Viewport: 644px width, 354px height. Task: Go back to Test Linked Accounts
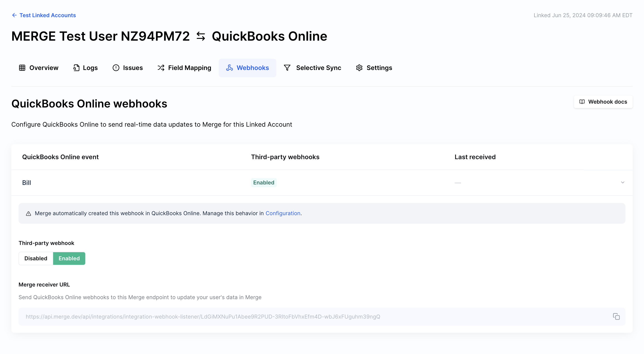coord(47,15)
